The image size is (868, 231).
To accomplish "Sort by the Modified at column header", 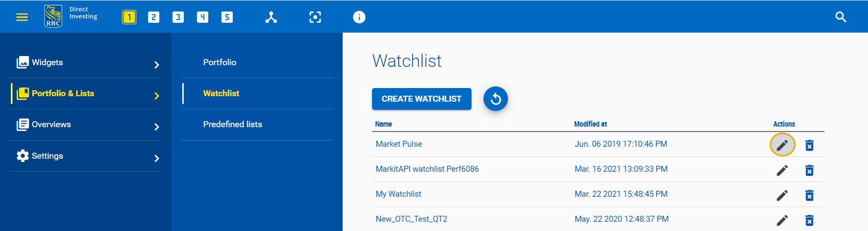I will 591,124.
